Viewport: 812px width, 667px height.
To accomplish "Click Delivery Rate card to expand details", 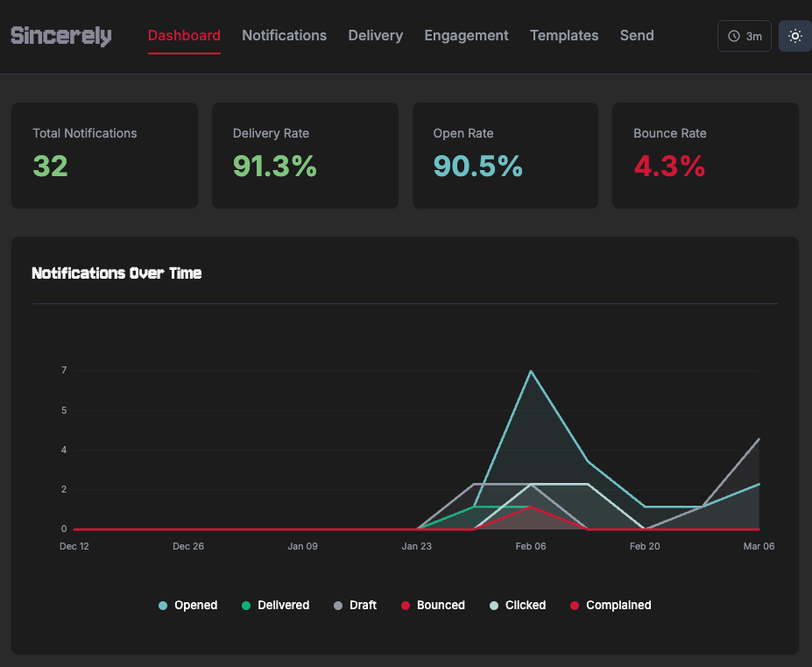I will tap(304, 155).
